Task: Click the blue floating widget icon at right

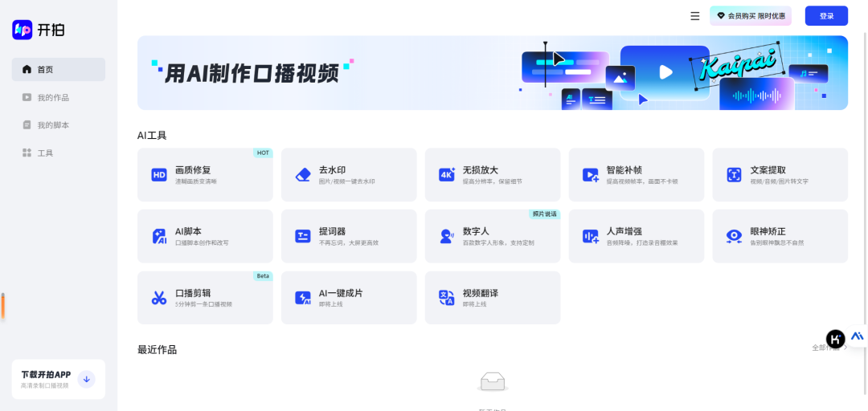Action: tap(858, 336)
